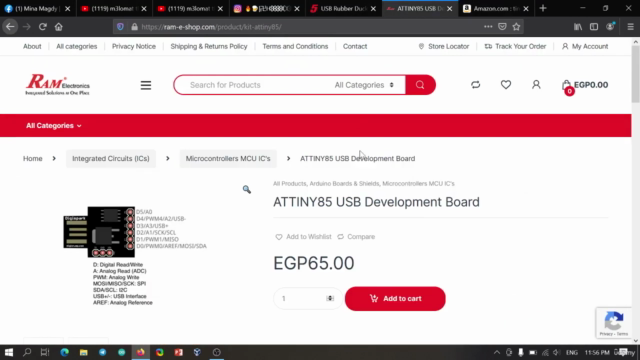Open Task View on the taskbar
Viewport: 640px width, 360px height.
click(45, 352)
